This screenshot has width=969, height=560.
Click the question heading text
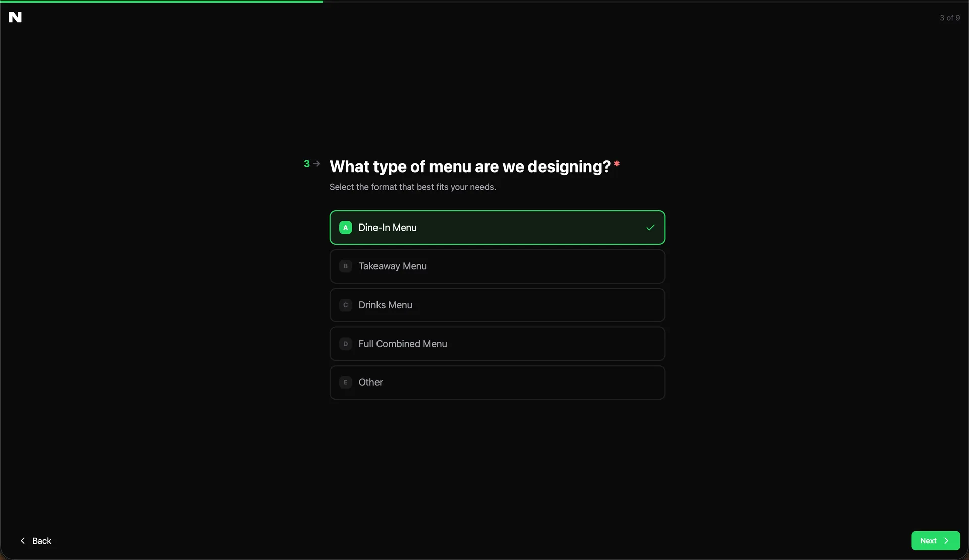(x=470, y=166)
